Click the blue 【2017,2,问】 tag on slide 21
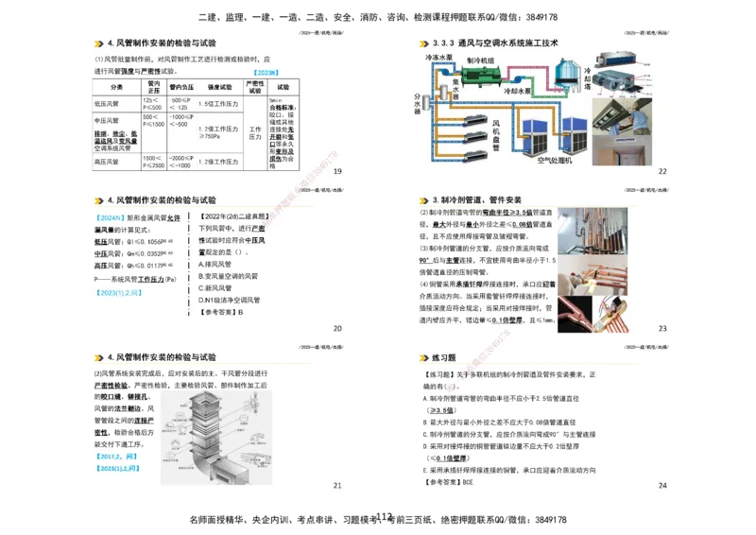This screenshot has width=756, height=535. [x=116, y=457]
